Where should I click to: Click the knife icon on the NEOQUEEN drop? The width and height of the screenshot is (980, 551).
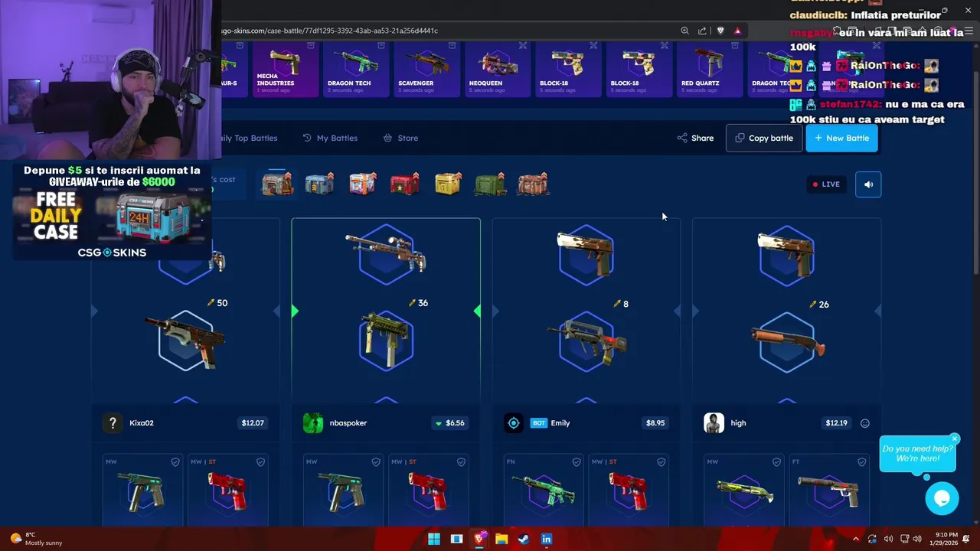(523, 46)
